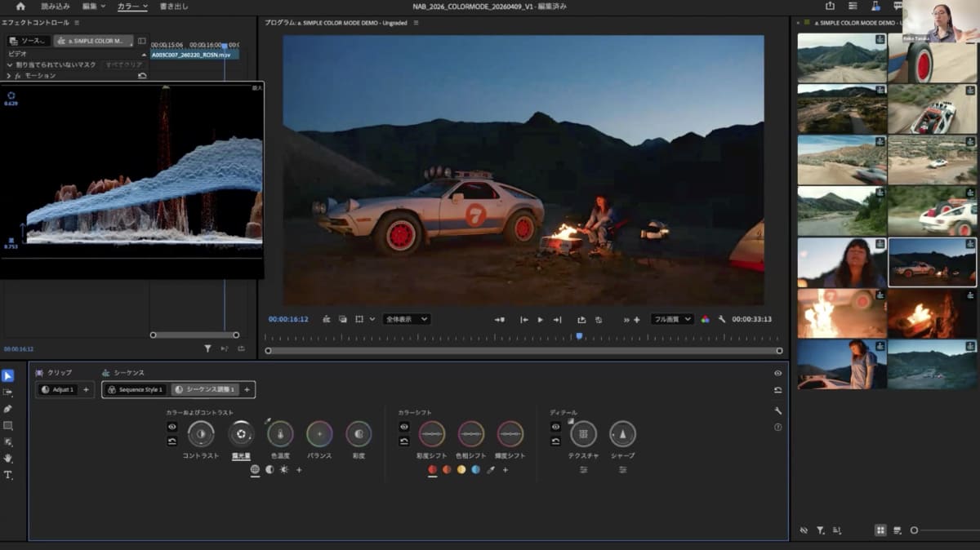Click the コントラスト dial icon

click(x=201, y=434)
